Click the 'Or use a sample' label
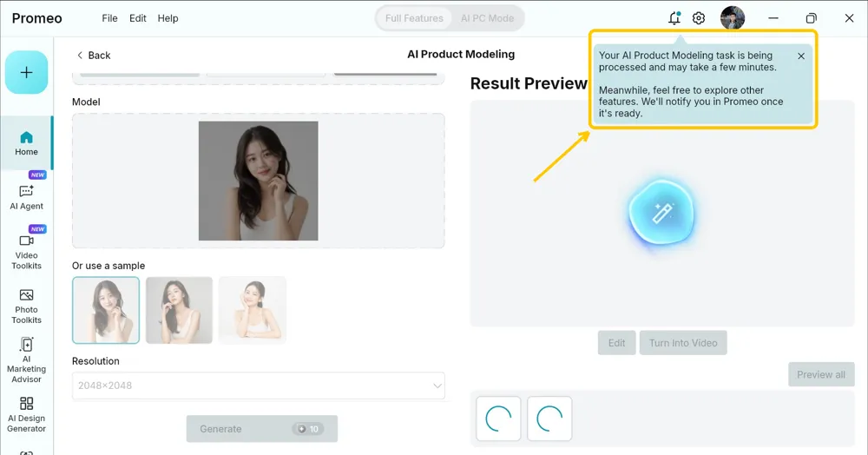The width and height of the screenshot is (868, 455). click(x=108, y=266)
